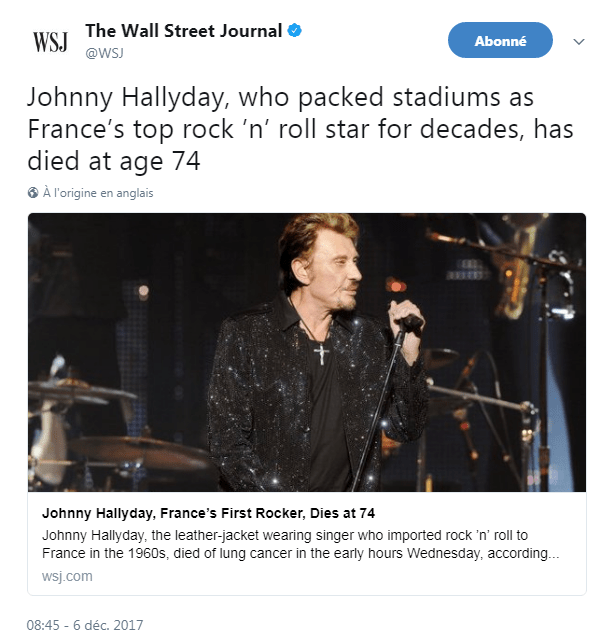Click the blue verified badge
Viewport: 608px width, 642px height.
point(295,32)
